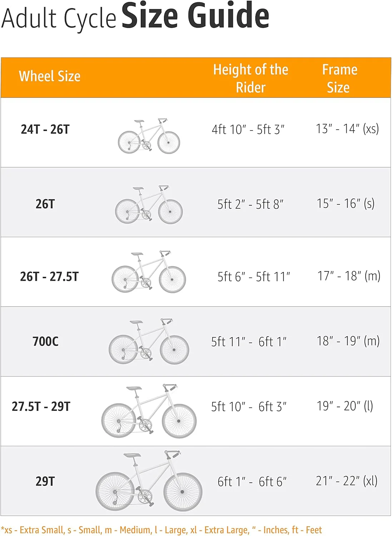Select the 5ft 6" - 5ft 11" height range

point(254,277)
